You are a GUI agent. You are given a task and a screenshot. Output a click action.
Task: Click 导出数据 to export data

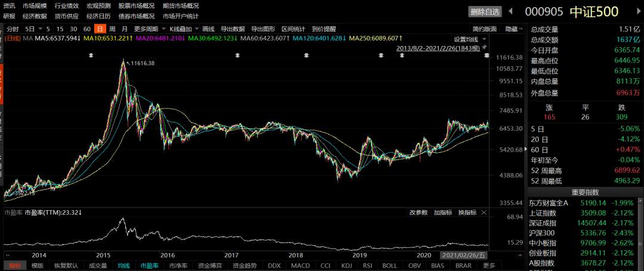click(233, 29)
